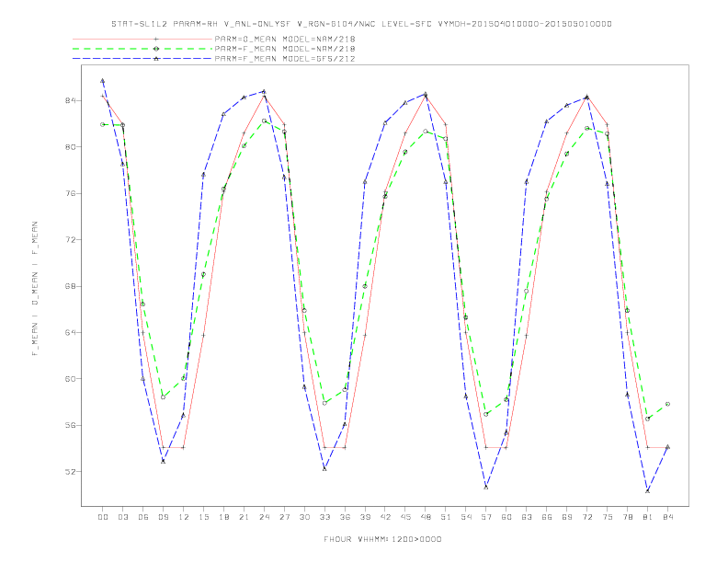Click blue GFS triangle marker at hour 00
The height and width of the screenshot is (563, 728).
tap(103, 81)
